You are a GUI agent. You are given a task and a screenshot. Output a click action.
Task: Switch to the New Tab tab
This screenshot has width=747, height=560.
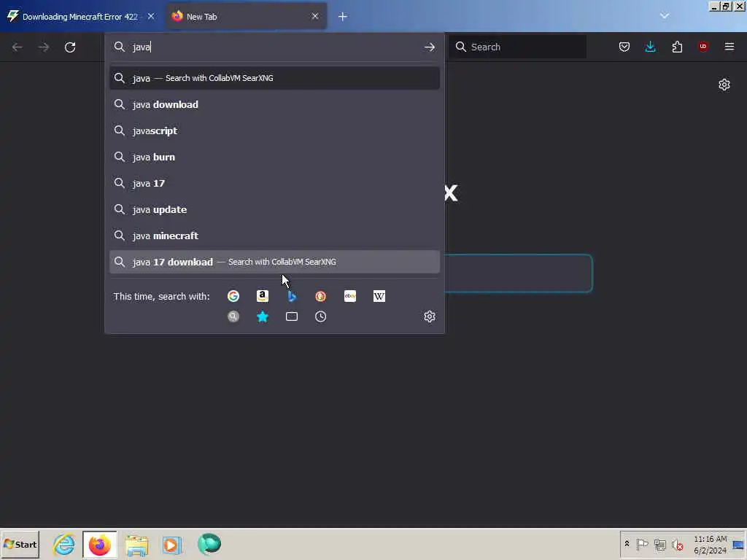click(x=247, y=17)
